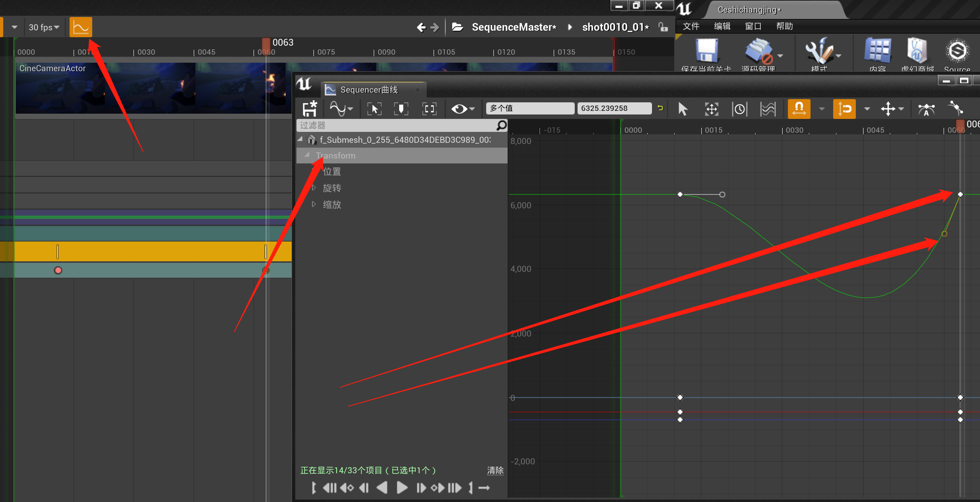Image resolution: width=980 pixels, height=502 pixels.
Task: Collapse the Transform group in the tree
Action: pyautogui.click(x=307, y=155)
